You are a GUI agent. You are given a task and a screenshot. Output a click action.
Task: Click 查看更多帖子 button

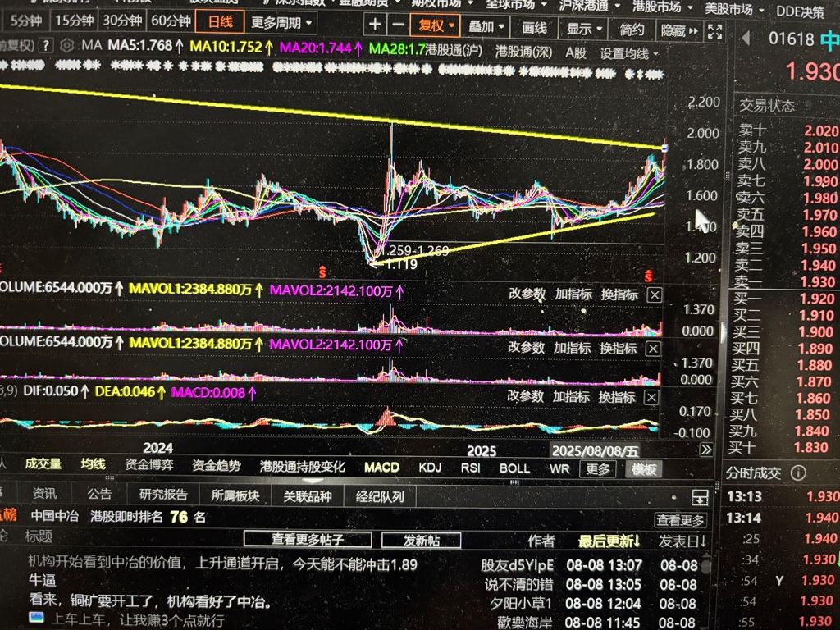[308, 540]
